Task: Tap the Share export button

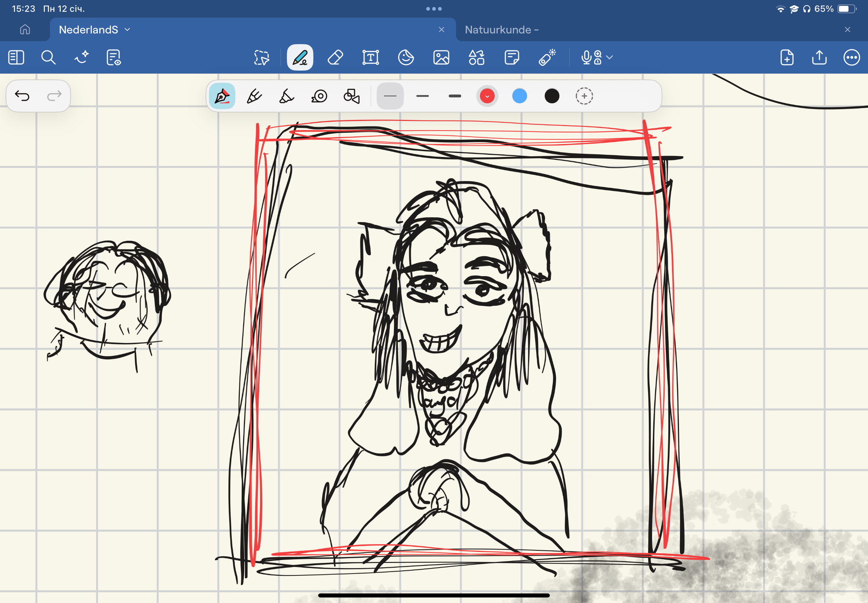Action: pos(819,58)
